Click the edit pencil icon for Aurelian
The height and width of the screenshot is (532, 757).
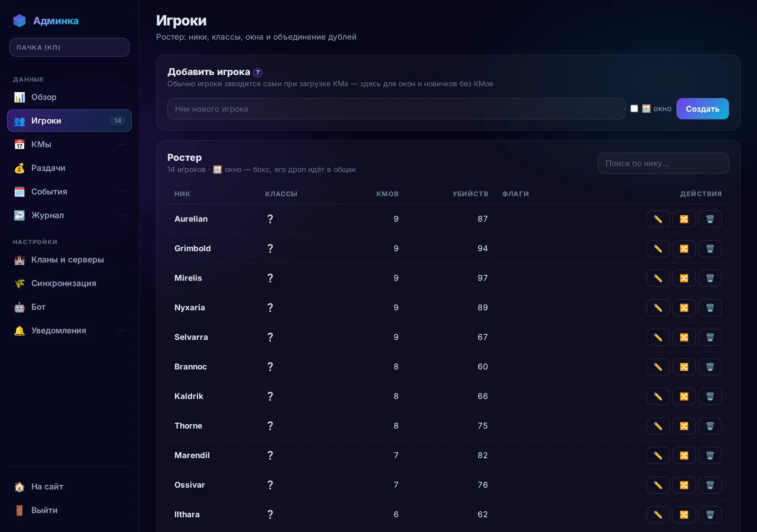(x=658, y=219)
